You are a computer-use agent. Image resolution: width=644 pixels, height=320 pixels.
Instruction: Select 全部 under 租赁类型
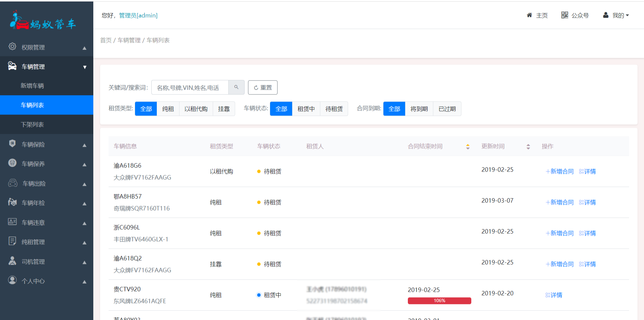[x=146, y=109]
